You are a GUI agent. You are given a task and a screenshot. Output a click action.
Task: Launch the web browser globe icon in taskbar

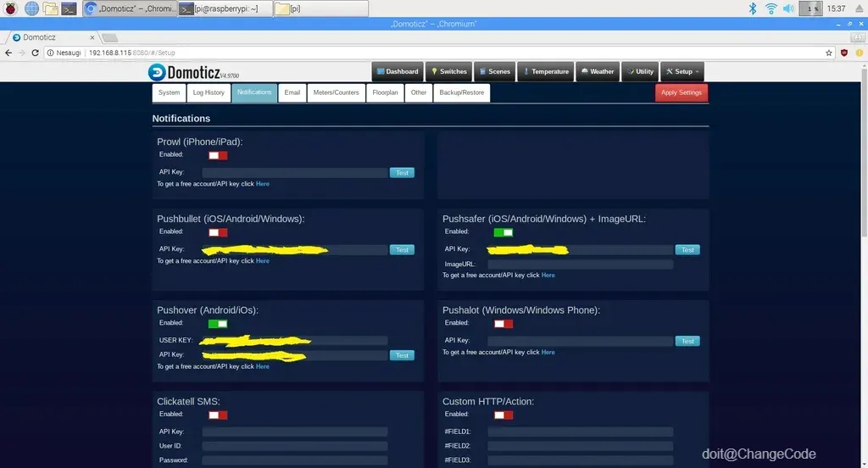31,8
